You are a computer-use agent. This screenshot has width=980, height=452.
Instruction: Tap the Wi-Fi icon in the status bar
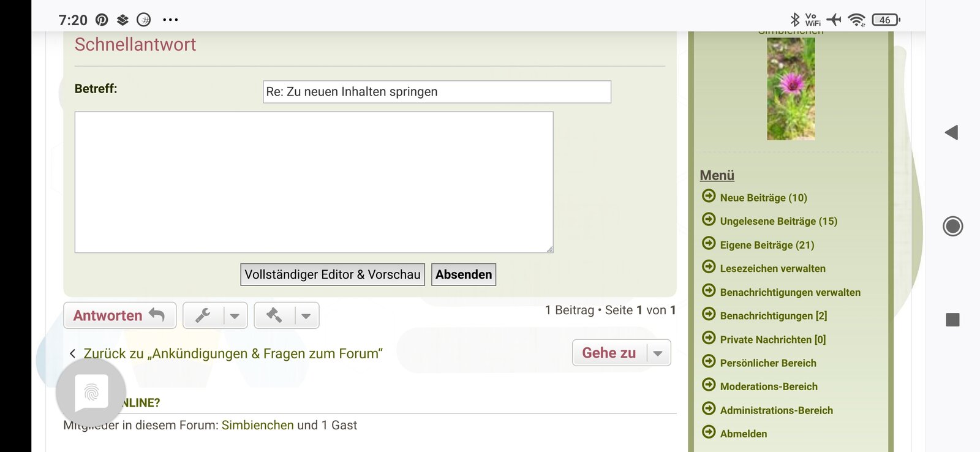pos(856,19)
